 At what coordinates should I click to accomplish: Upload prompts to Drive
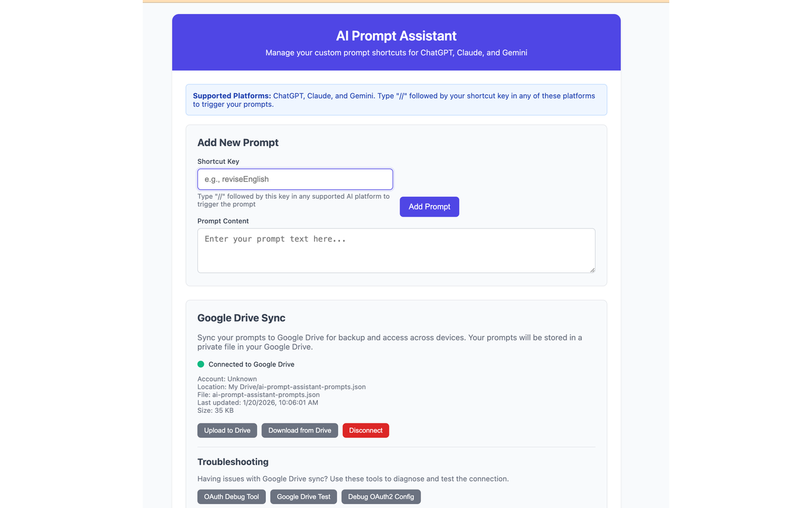tap(227, 431)
